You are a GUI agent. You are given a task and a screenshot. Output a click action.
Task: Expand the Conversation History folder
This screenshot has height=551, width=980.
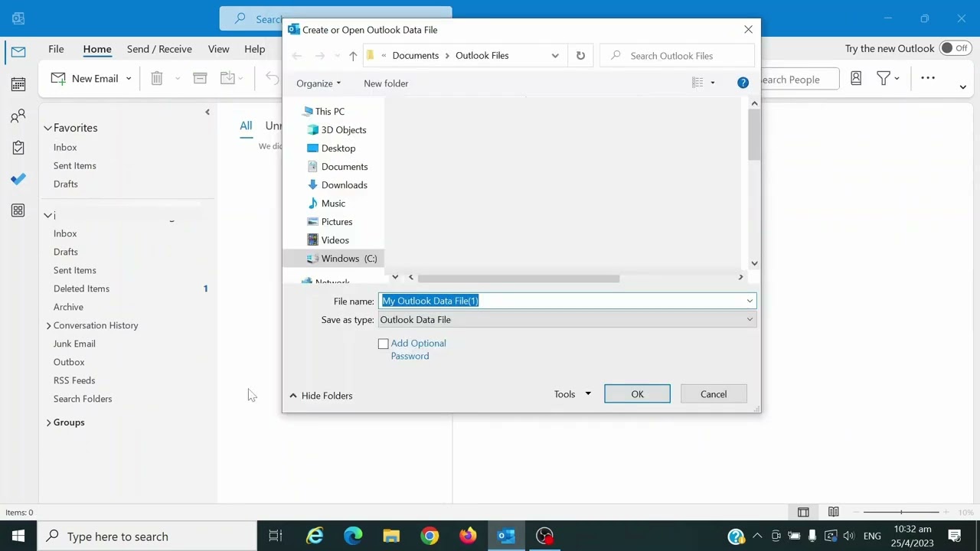(x=48, y=326)
